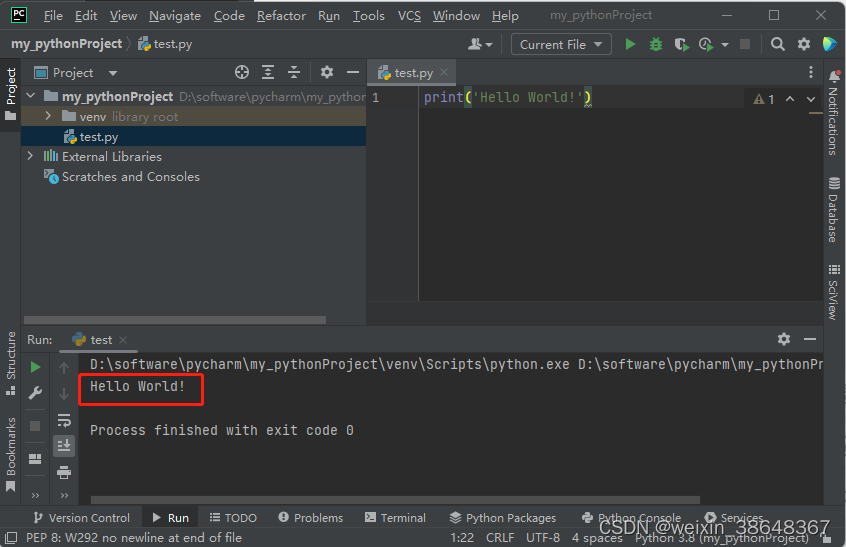Toggle scroll to end in Run console

(64, 446)
